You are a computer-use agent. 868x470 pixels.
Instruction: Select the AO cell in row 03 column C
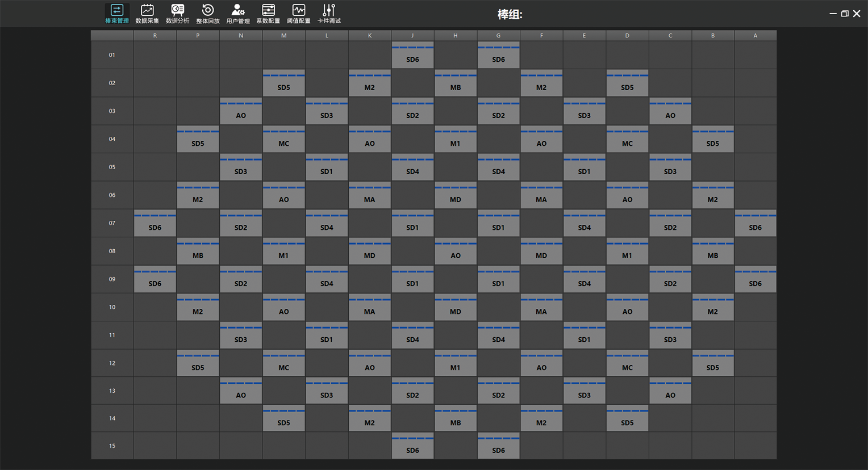tap(670, 111)
